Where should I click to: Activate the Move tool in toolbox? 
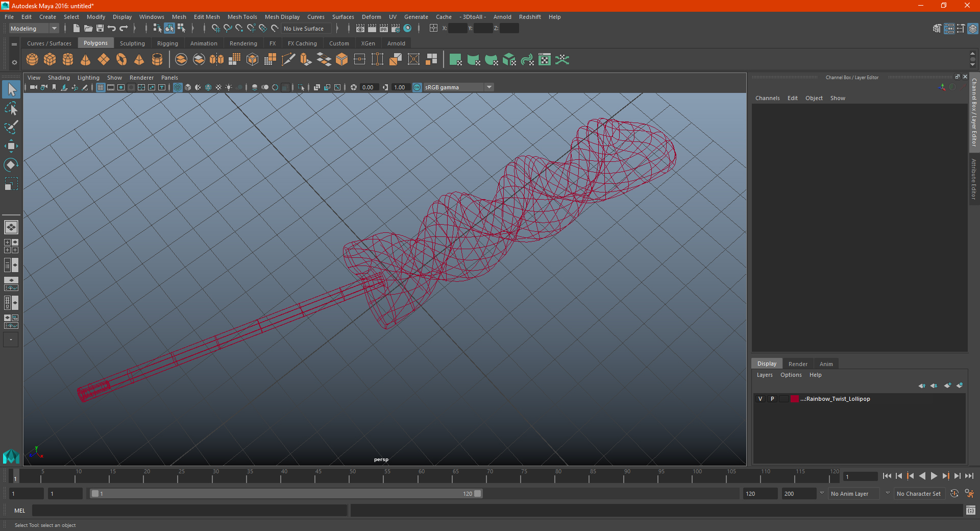click(x=11, y=146)
